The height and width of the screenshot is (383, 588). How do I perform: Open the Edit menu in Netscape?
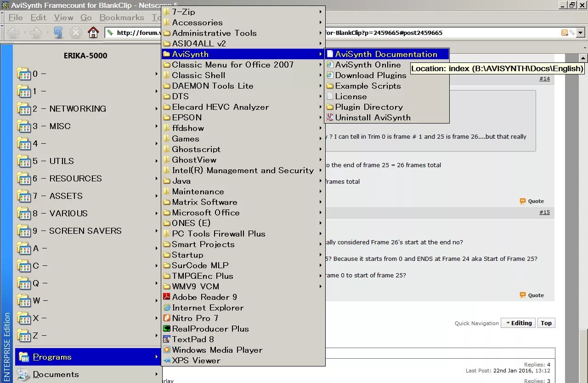click(39, 17)
